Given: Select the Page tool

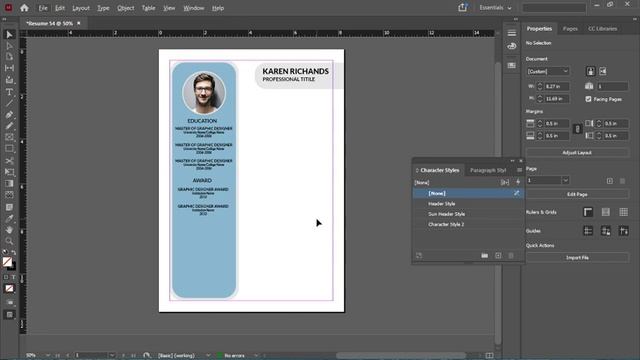Looking at the screenshot, I should (x=9, y=57).
